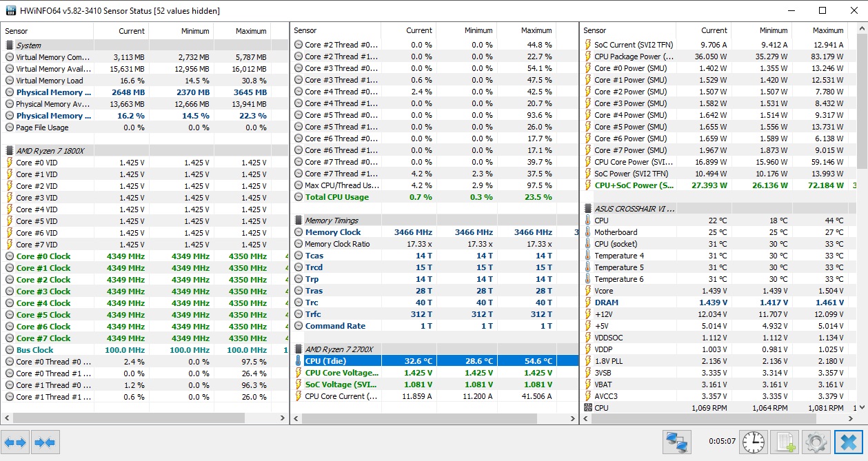Click the HWiNFO64 title bar app icon

pyautogui.click(x=11, y=11)
